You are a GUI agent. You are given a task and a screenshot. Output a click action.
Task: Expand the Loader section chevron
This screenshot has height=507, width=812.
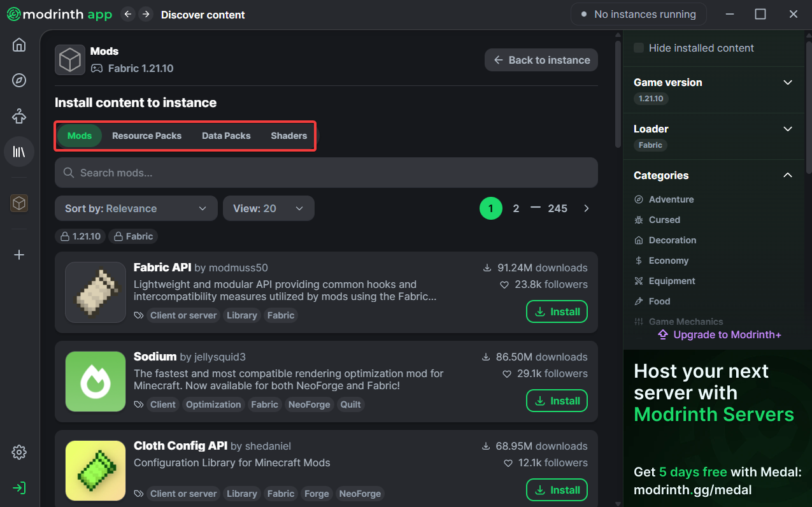[788, 129]
